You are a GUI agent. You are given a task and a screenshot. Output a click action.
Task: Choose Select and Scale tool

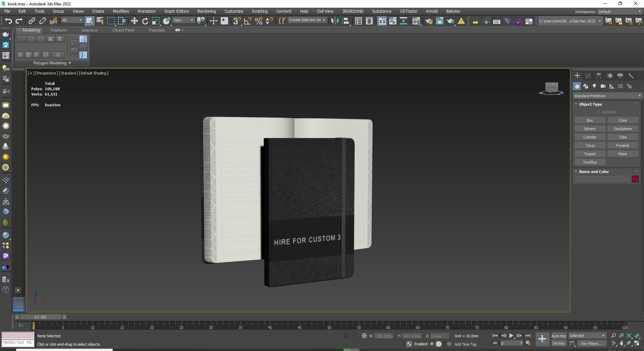(x=156, y=21)
